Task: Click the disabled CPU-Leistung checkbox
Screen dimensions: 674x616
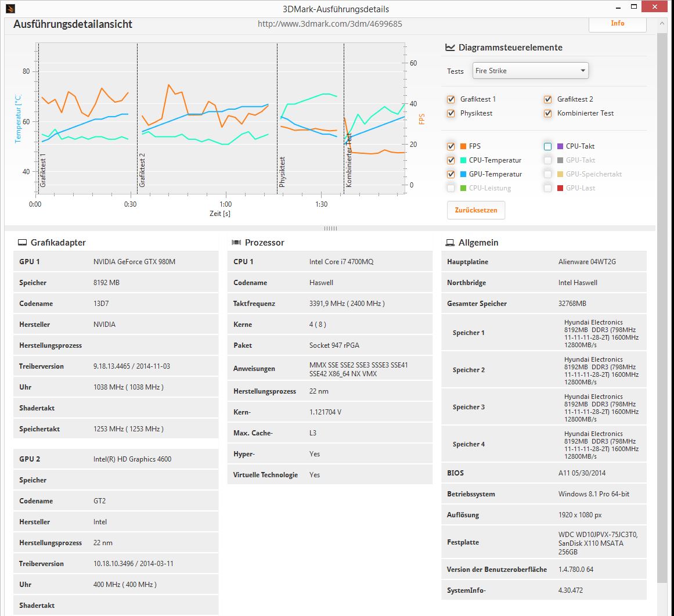Action: 451,188
